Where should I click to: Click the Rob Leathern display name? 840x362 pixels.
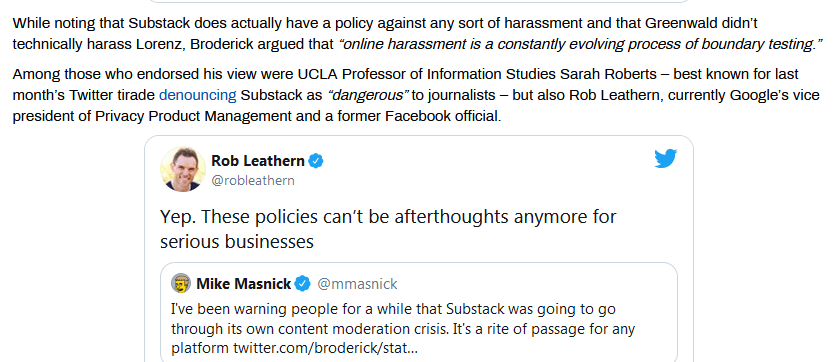point(258,161)
